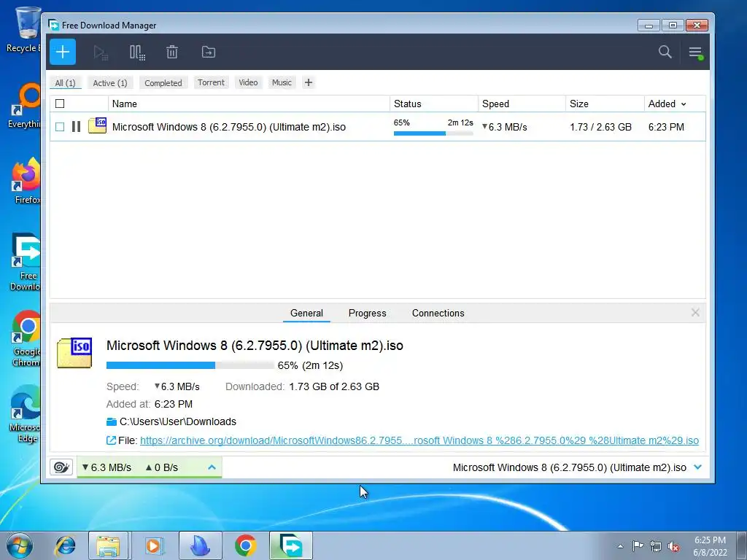
Task: Click the Size column header
Action: click(605, 104)
